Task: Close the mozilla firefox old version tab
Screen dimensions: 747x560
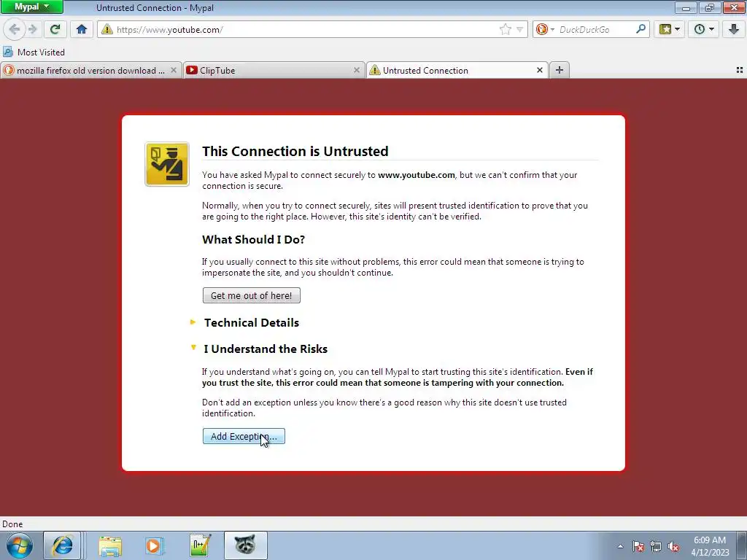Action: pyautogui.click(x=174, y=70)
